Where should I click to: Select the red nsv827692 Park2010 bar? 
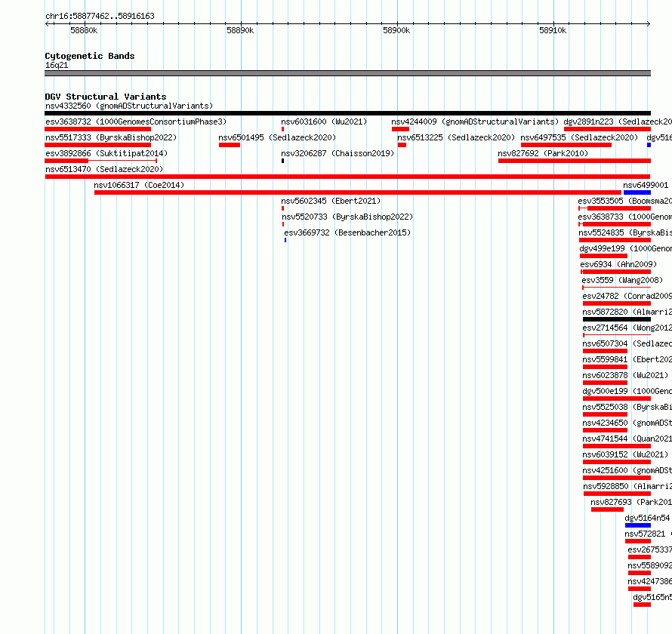[575, 161]
